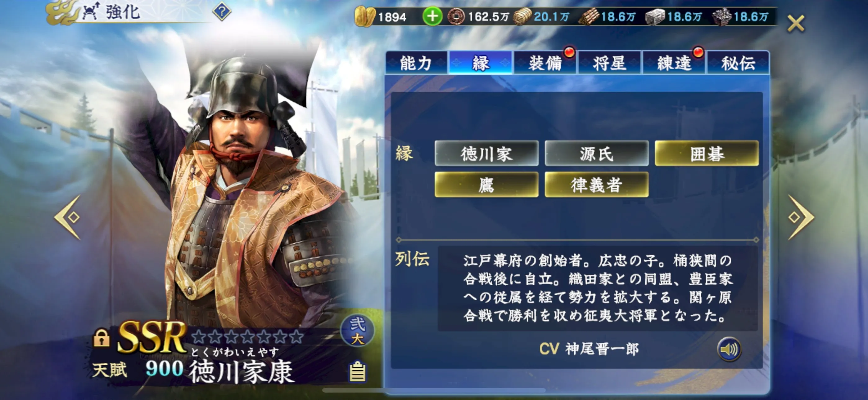The height and width of the screenshot is (400, 868).
Task: Play the character voice speaker icon
Action: coord(729,349)
